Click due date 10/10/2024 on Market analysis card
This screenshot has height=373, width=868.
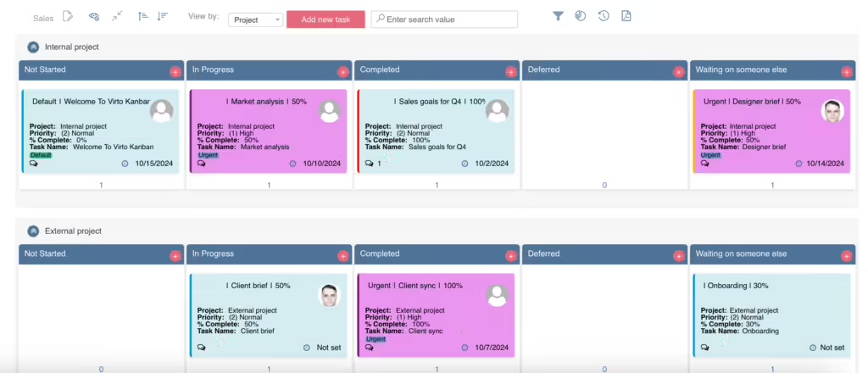pos(321,164)
